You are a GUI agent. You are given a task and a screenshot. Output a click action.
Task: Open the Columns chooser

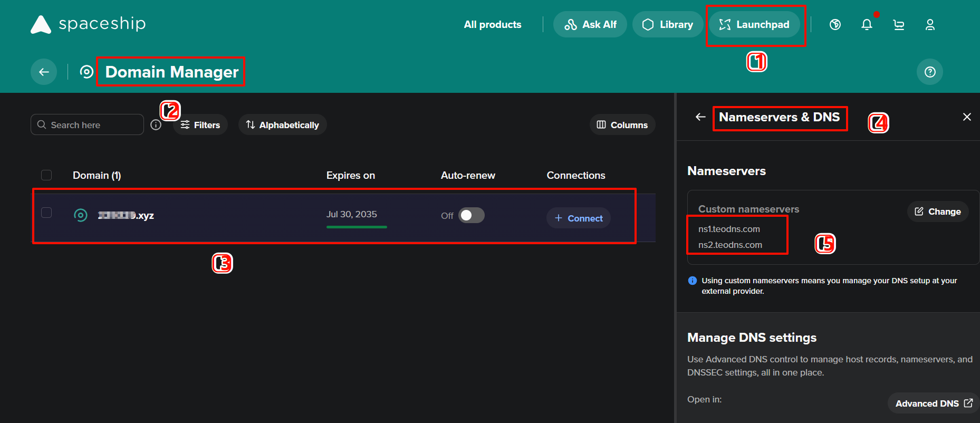[622, 125]
